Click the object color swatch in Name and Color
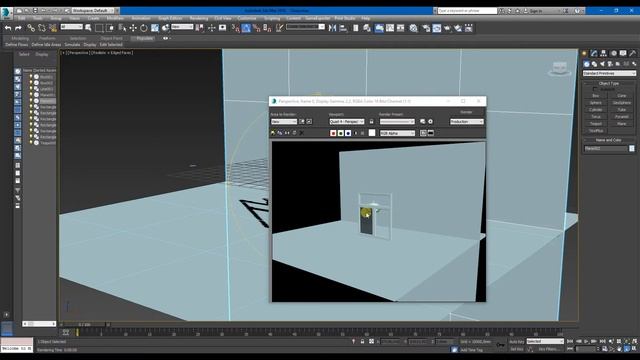 (632, 149)
